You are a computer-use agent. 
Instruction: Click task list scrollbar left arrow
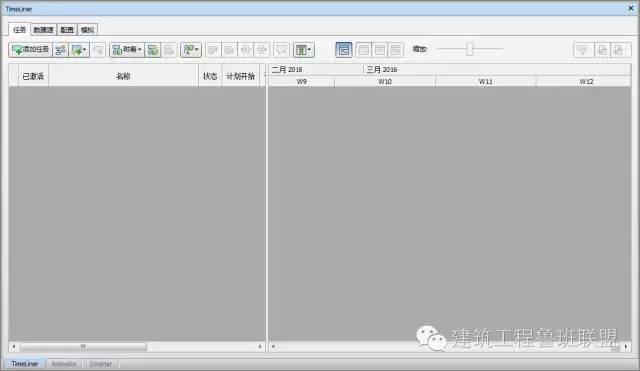point(14,347)
